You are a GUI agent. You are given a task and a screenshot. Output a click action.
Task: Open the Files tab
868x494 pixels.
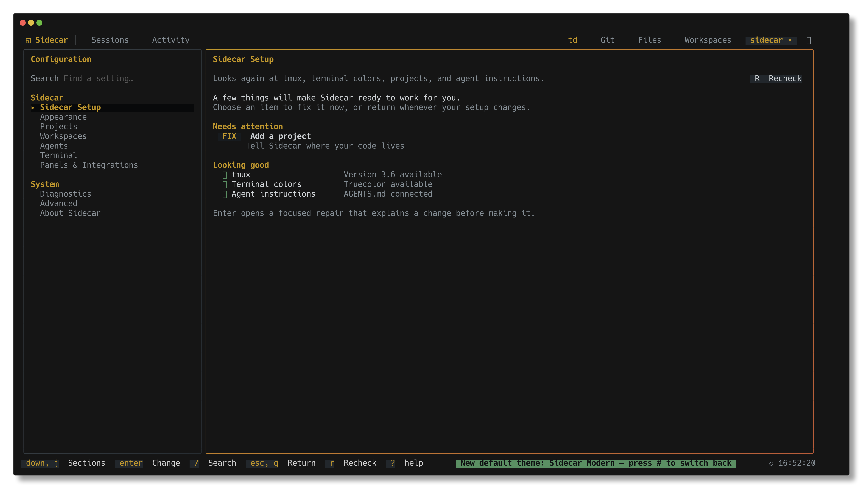650,40
